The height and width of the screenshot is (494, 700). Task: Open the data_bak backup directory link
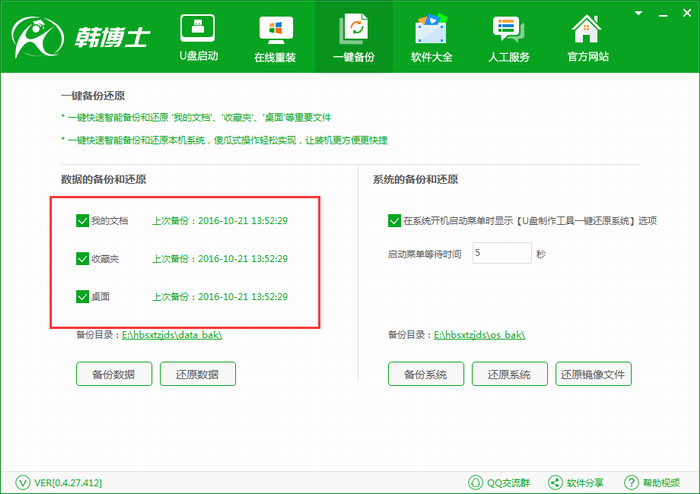(172, 335)
